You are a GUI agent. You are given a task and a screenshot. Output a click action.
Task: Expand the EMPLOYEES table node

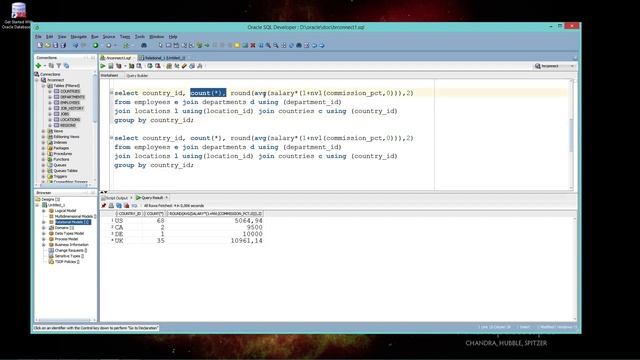50,103
